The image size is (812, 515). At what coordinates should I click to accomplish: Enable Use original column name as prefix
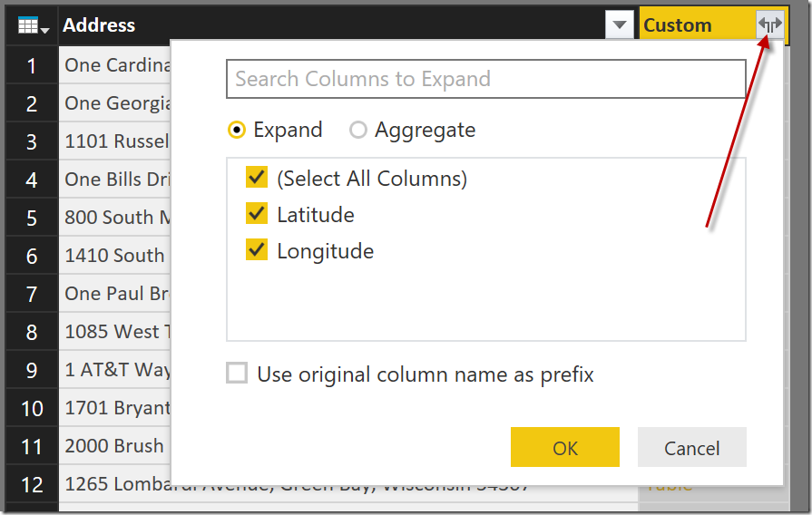(x=237, y=374)
